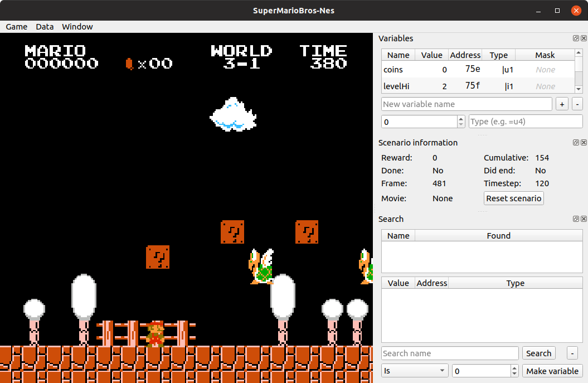The height and width of the screenshot is (383, 588).
Task: Decrease the variable address spinbox value
Action: (461, 124)
